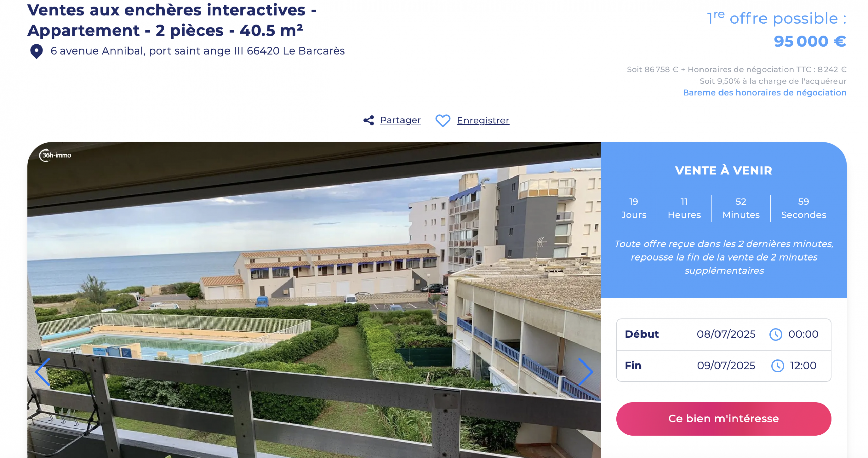Show next photo with right arrow
This screenshot has width=868, height=458.
(586, 372)
